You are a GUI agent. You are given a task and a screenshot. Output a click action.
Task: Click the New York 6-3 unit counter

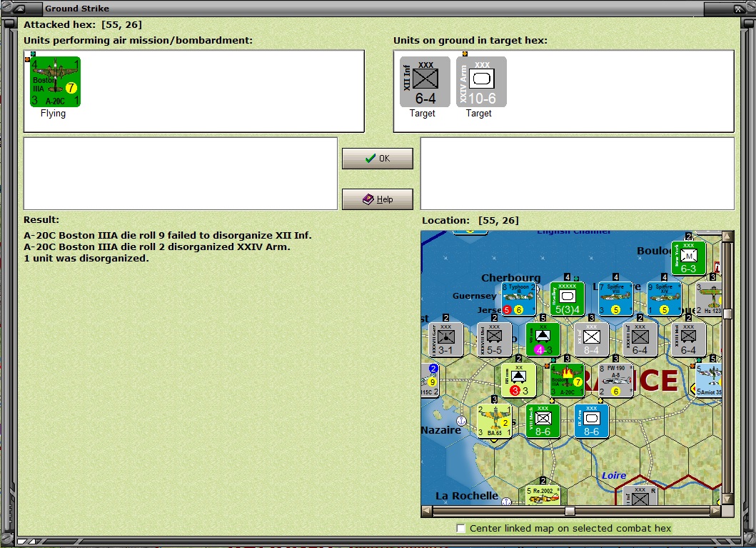pos(688,258)
